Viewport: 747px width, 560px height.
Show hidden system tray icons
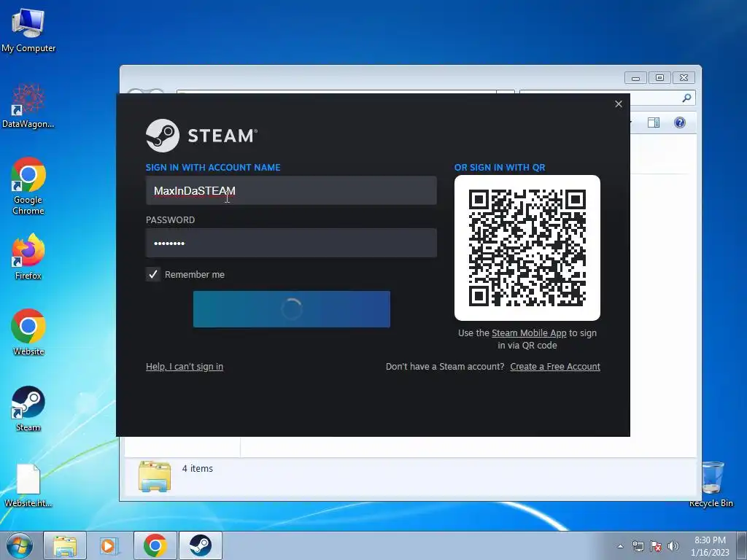(x=620, y=546)
